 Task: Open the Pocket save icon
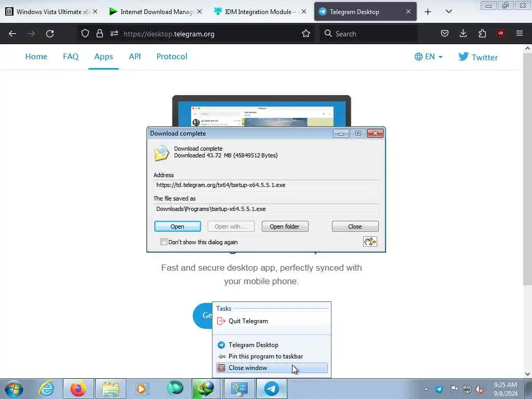[445, 34]
